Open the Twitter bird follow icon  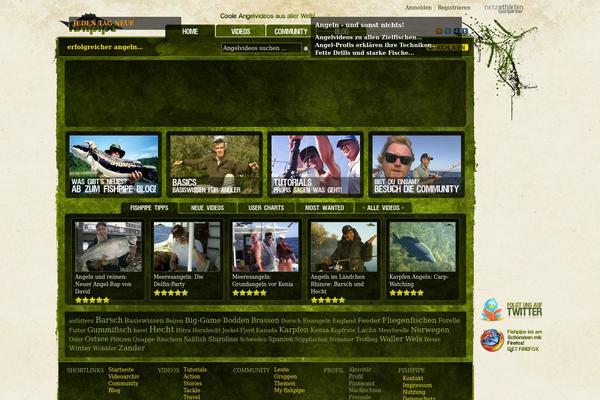492,310
